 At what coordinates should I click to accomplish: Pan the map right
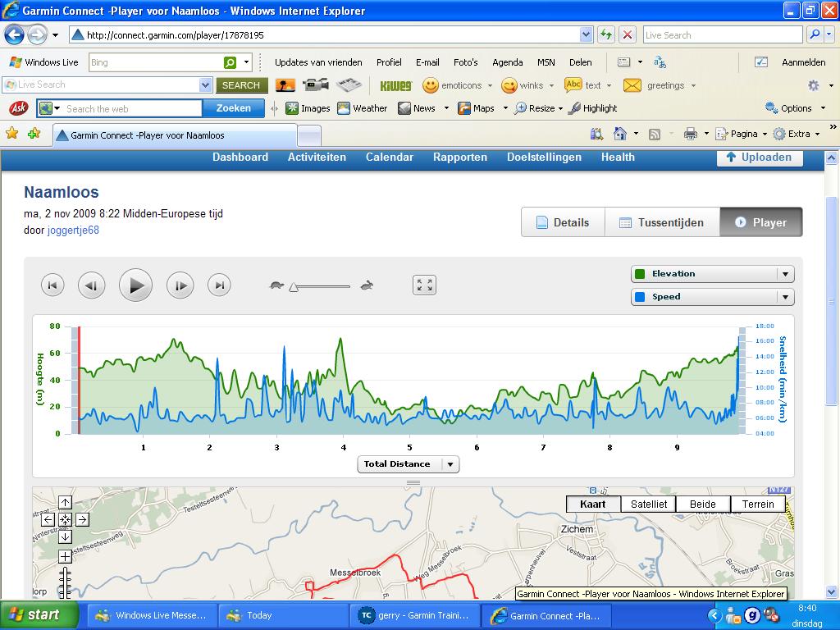pyautogui.click(x=82, y=519)
